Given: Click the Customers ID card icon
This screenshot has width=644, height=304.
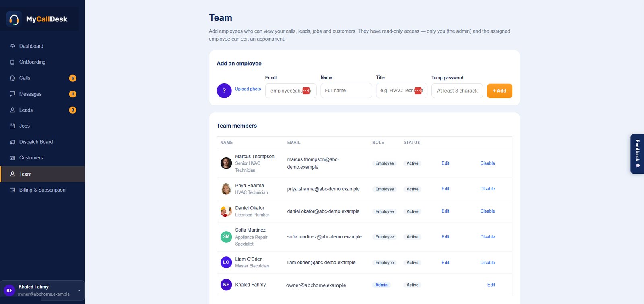Looking at the screenshot, I should [x=12, y=158].
